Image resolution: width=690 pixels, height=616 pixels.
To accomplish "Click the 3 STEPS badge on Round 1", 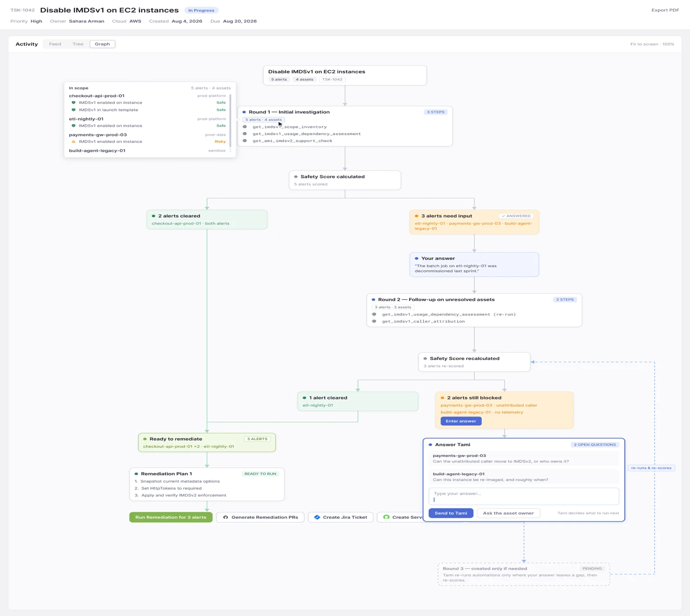I will [436, 112].
